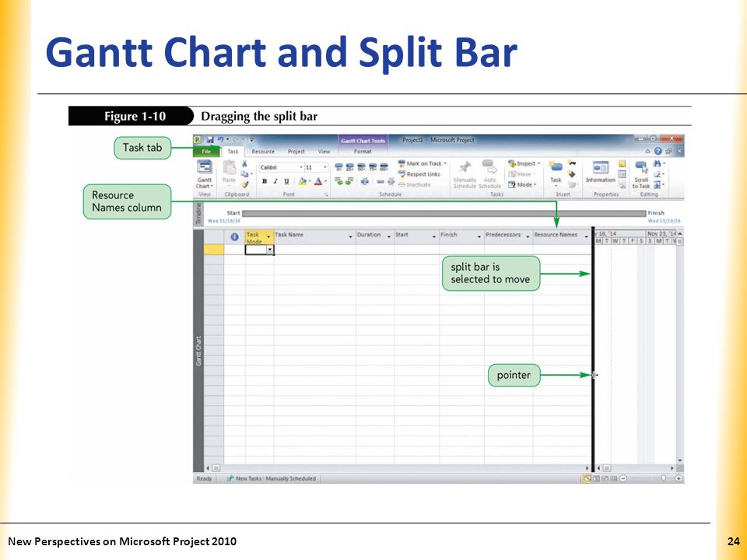Click the Link Tasks chain icon
The height and width of the screenshot is (560, 747).
pos(381,181)
